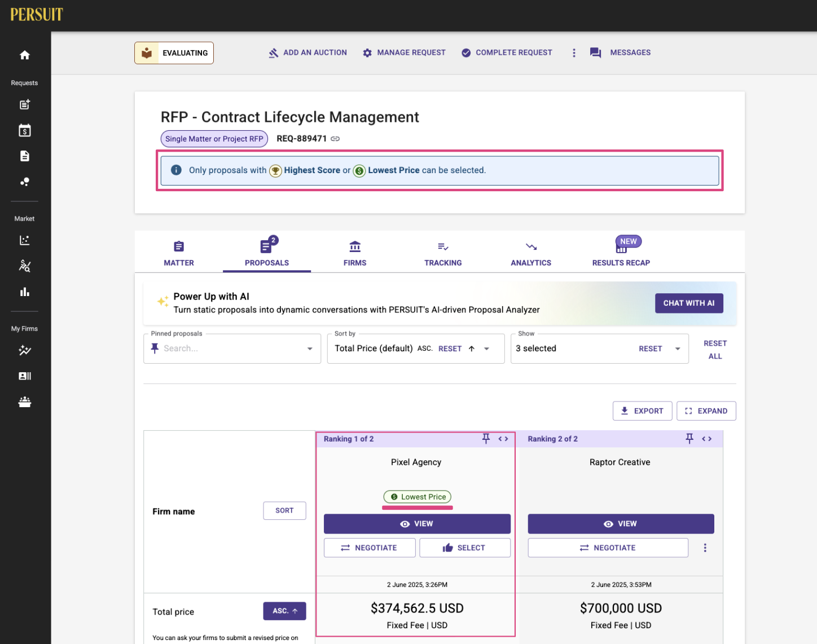Viewport: 817px width, 644px height.
Task: Open the Show dropdown arrow
Action: (x=678, y=349)
